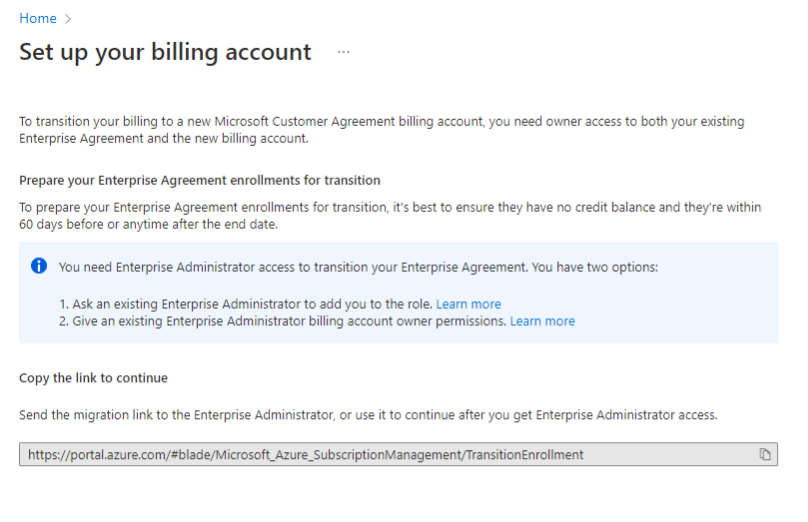Click '60 days before or anytime after' text
The width and height of the screenshot is (808, 522).
tap(148, 224)
